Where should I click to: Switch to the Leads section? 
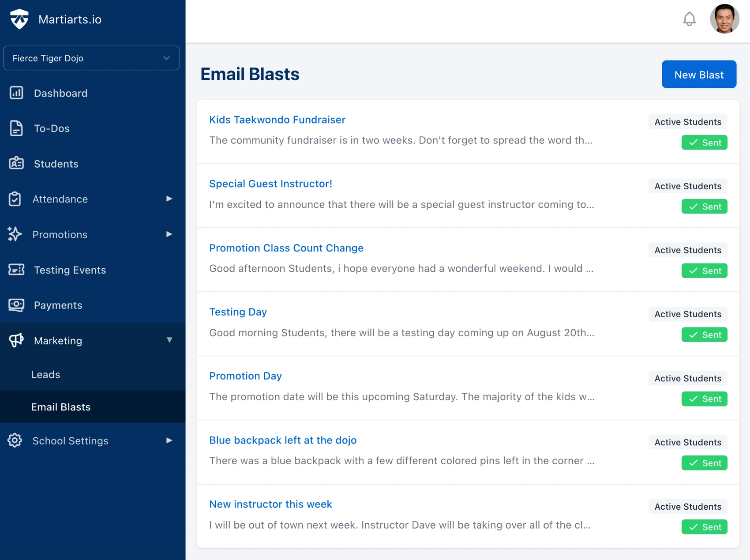pos(45,374)
